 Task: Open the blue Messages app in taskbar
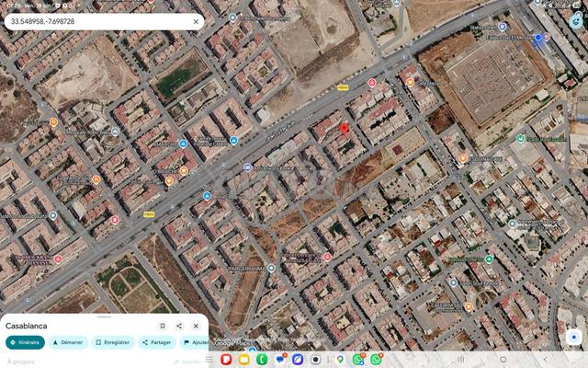(280, 360)
